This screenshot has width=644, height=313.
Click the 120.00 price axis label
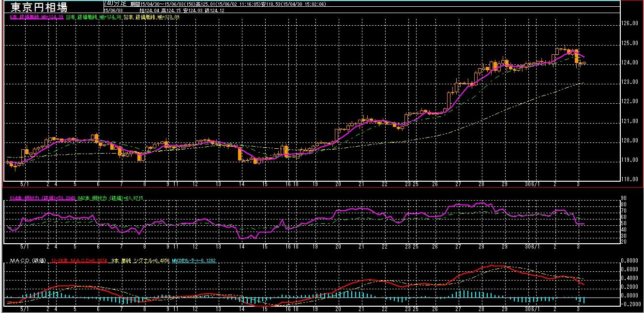coord(630,141)
